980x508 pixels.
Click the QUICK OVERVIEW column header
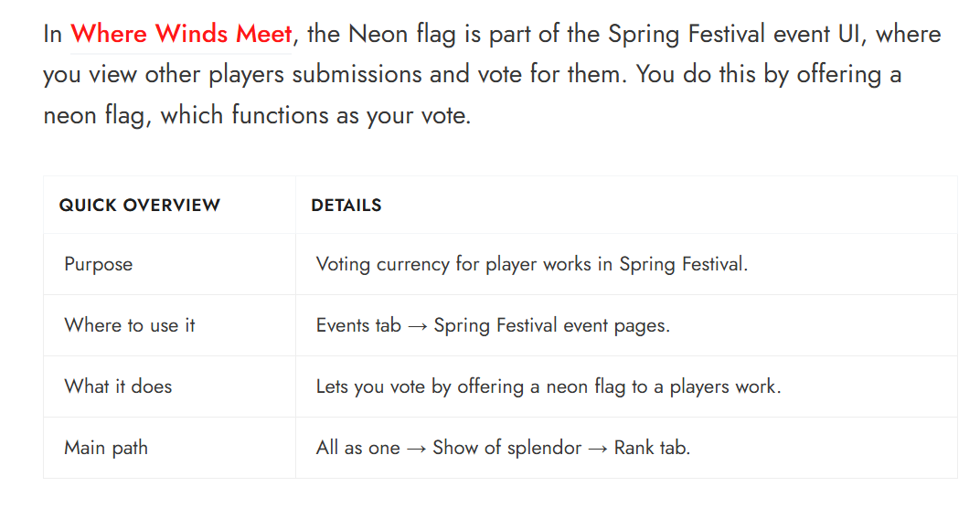tap(140, 206)
